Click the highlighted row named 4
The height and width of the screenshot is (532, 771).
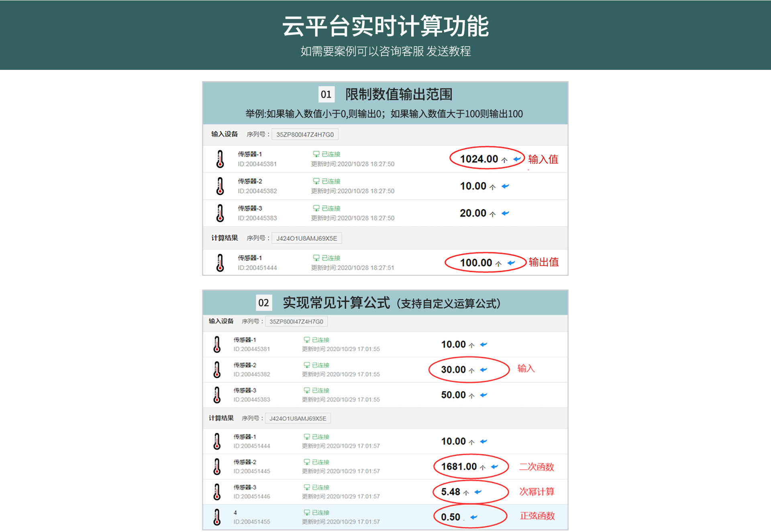[x=235, y=513]
